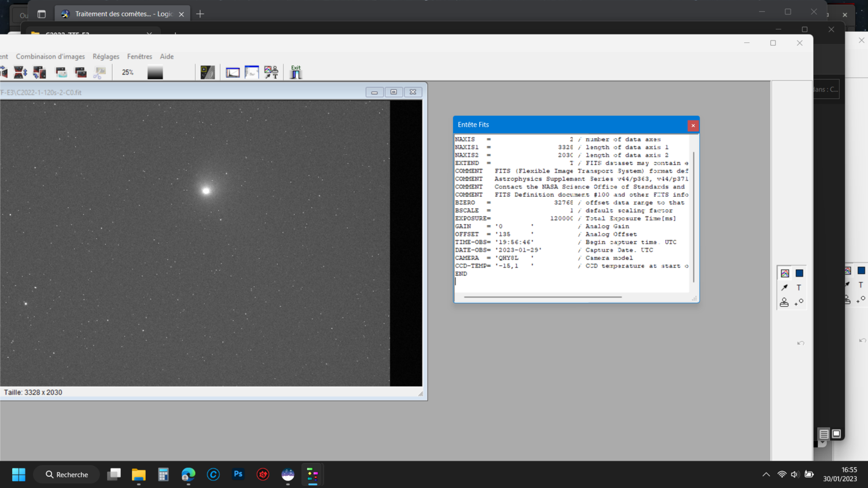Close the Traitement des comètes browser tab
Screen dimensions: 868x488
point(181,14)
